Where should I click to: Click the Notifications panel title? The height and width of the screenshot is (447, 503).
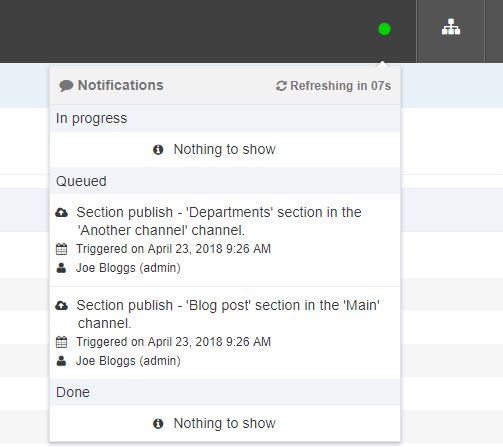[x=120, y=85]
